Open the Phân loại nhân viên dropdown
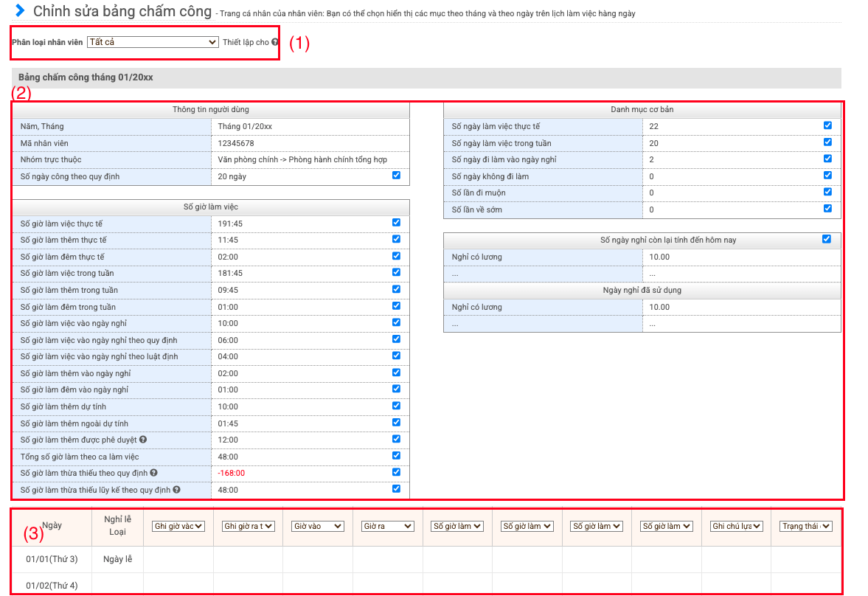The width and height of the screenshot is (868, 596). 153,43
